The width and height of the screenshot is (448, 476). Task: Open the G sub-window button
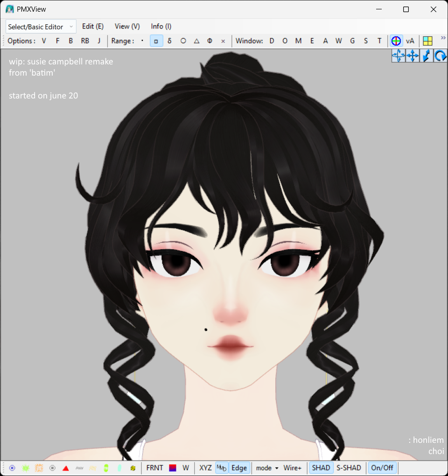pos(352,41)
